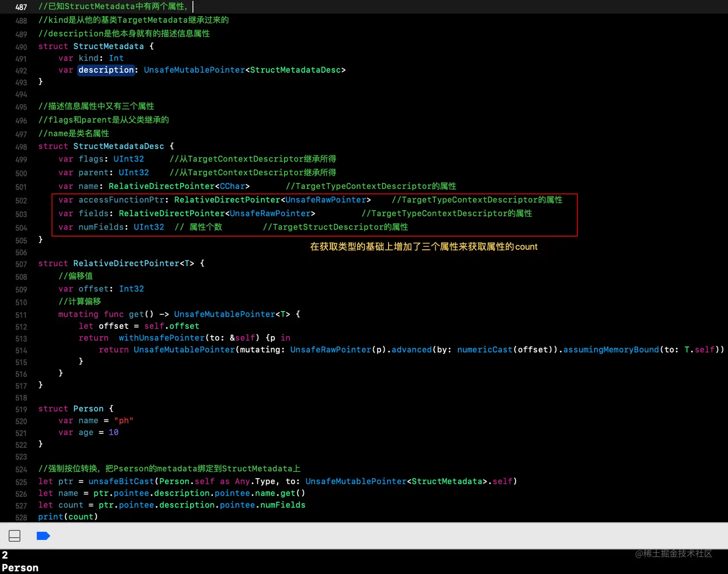Click the "numFields" property on line 504
Screen dimensions: 728x574
pyautogui.click(x=101, y=227)
